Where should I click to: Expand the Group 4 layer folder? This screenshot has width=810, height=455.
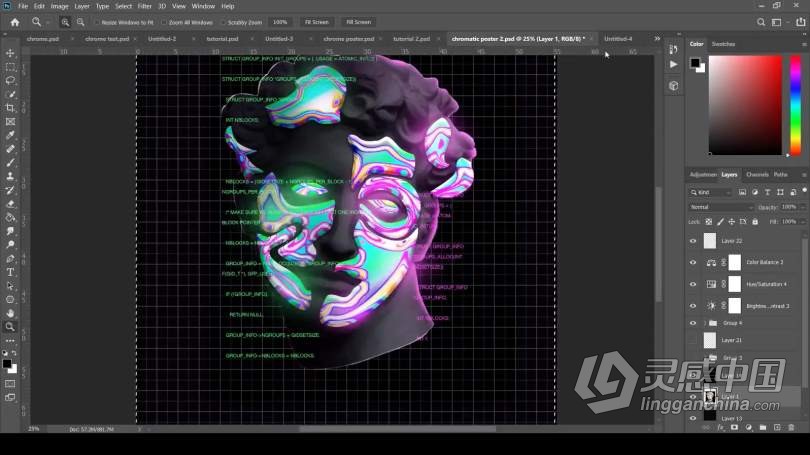click(x=703, y=323)
